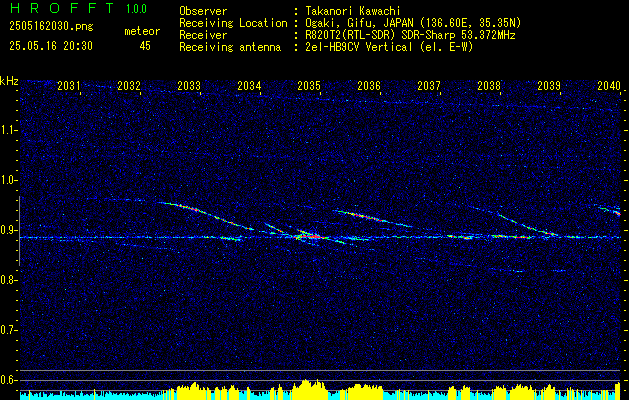Screen dimensions: 629x400
Task: Click the filename 2505162030.png
Action: (x=51, y=27)
